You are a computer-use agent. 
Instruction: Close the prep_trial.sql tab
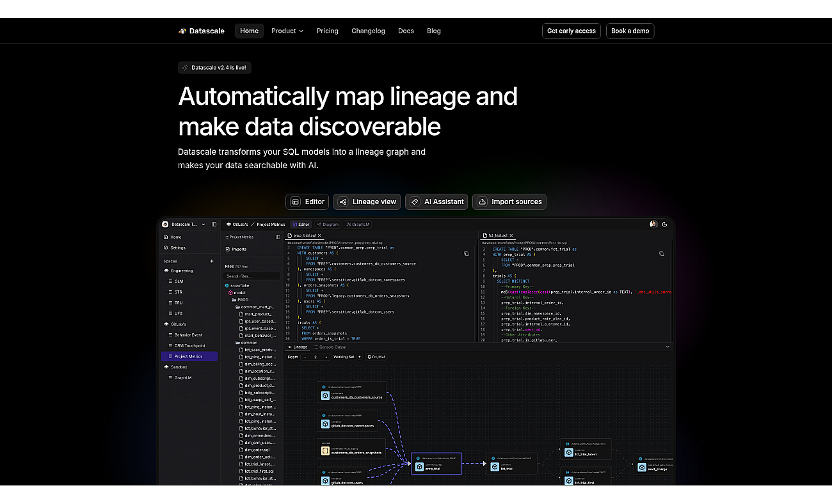coord(319,235)
